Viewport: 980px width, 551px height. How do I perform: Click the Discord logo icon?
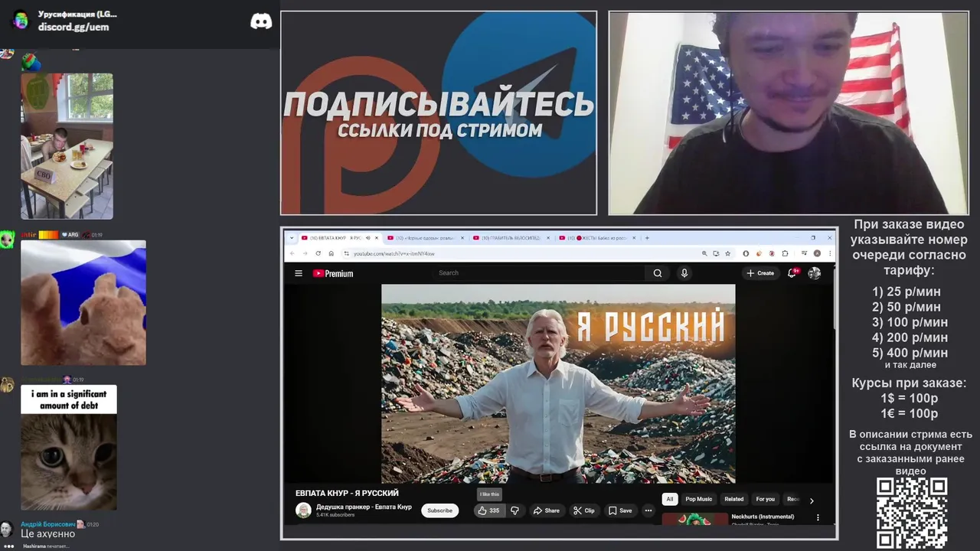click(261, 21)
